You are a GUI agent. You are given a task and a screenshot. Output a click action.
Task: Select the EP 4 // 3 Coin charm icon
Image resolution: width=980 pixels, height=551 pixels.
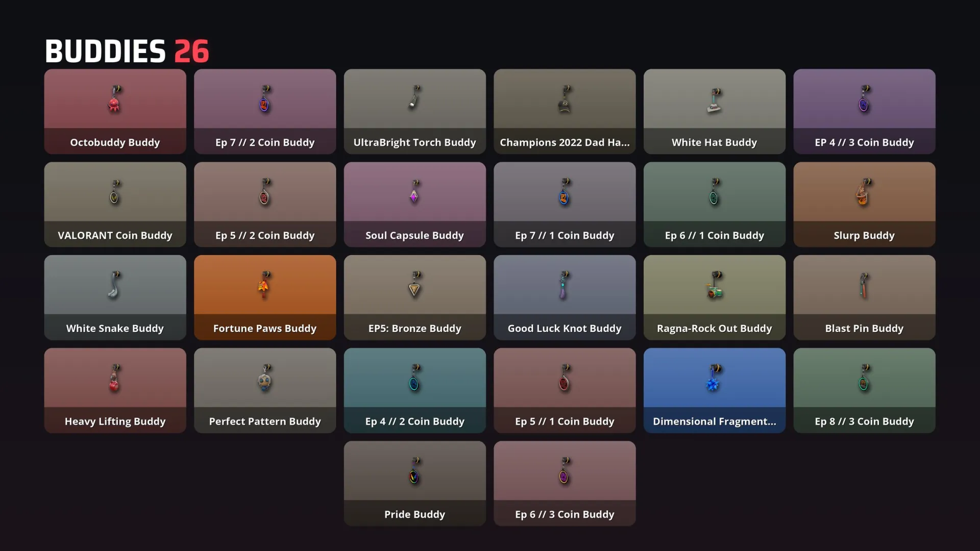(x=864, y=99)
